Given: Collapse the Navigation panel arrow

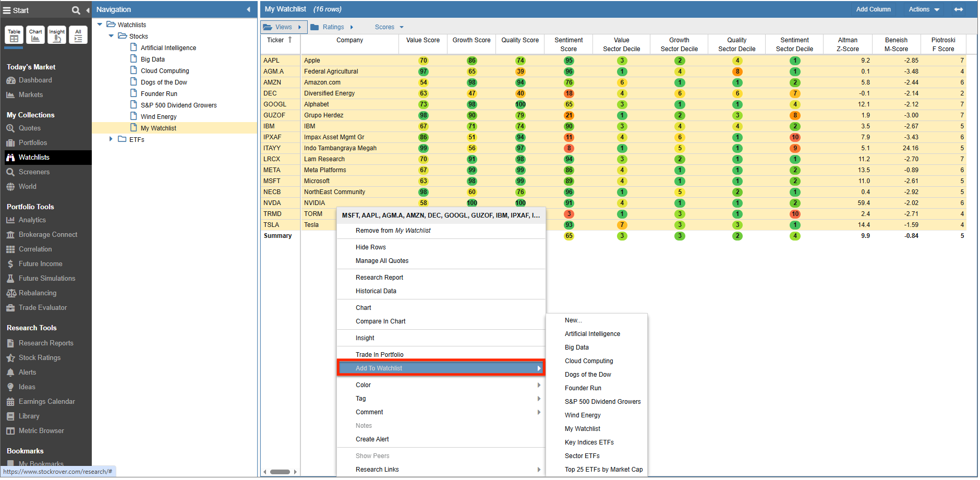Looking at the screenshot, I should pyautogui.click(x=248, y=9).
